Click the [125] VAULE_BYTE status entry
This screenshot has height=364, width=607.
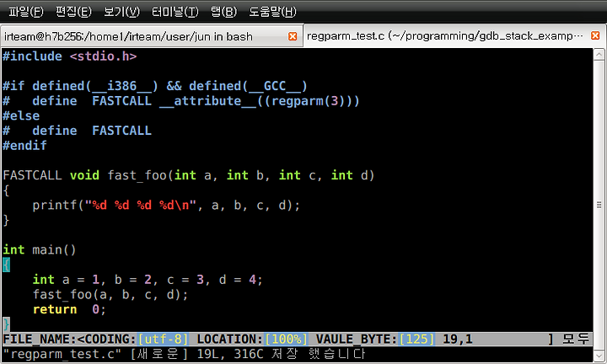(417, 340)
